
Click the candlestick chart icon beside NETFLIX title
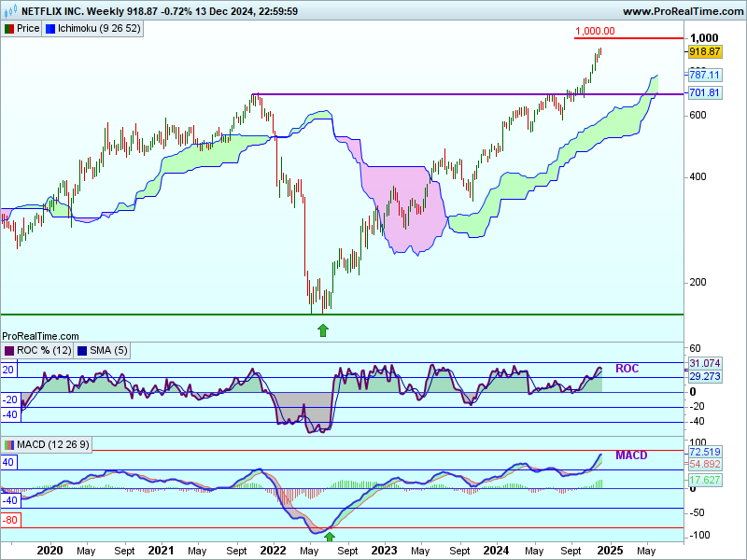click(8, 11)
